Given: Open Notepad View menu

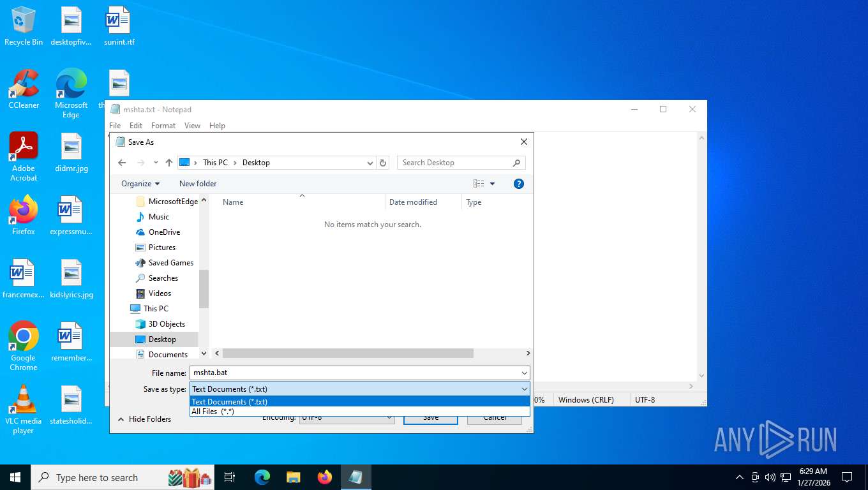Looking at the screenshot, I should 192,126.
